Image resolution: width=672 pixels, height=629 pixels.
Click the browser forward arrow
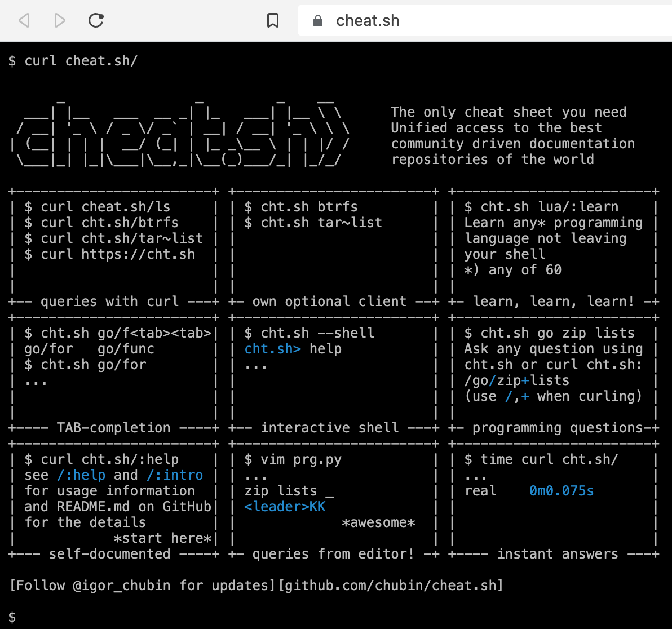pos(60,20)
